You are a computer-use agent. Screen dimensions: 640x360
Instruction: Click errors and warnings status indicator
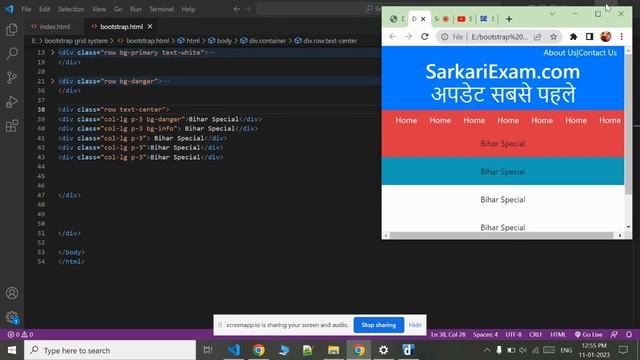(20, 334)
